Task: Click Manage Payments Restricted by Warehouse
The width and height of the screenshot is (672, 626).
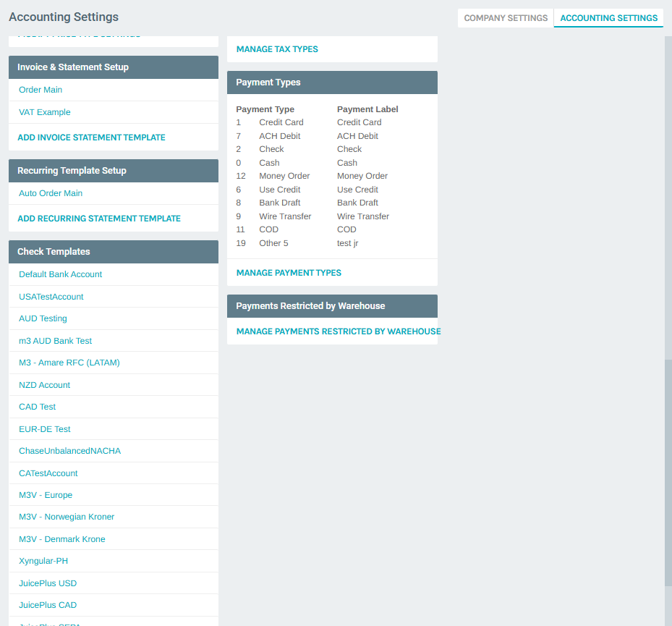Action: [x=339, y=331]
